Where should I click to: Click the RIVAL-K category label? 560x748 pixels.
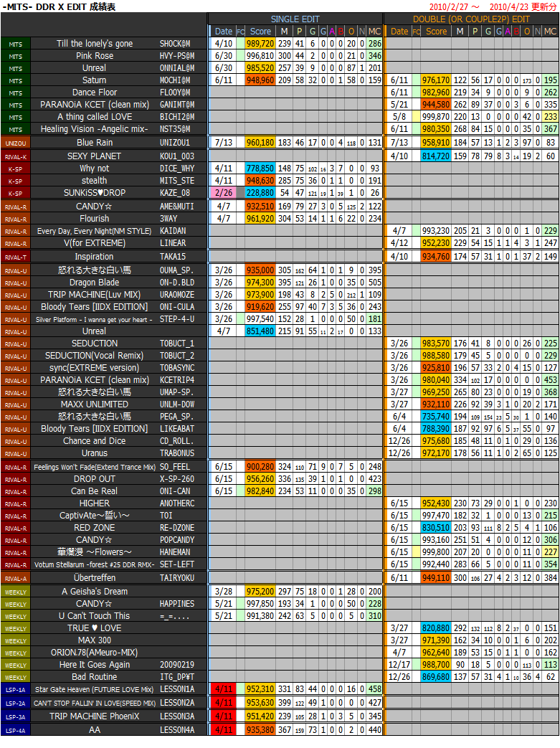tap(16, 156)
